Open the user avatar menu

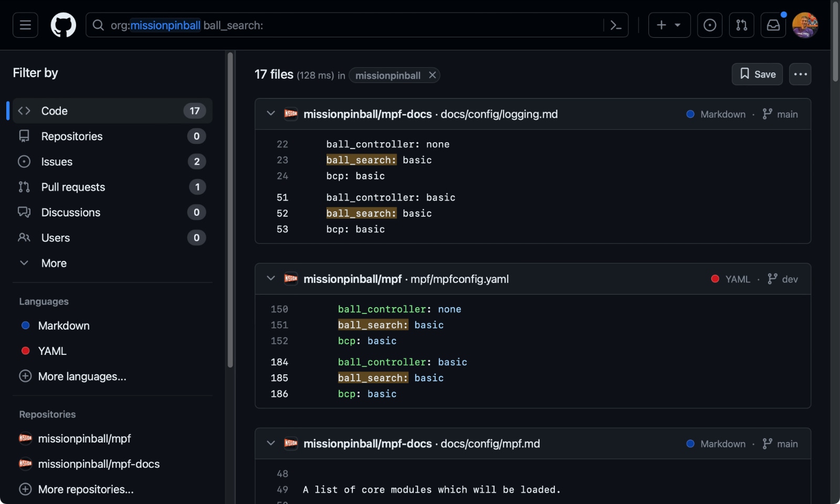[804, 25]
